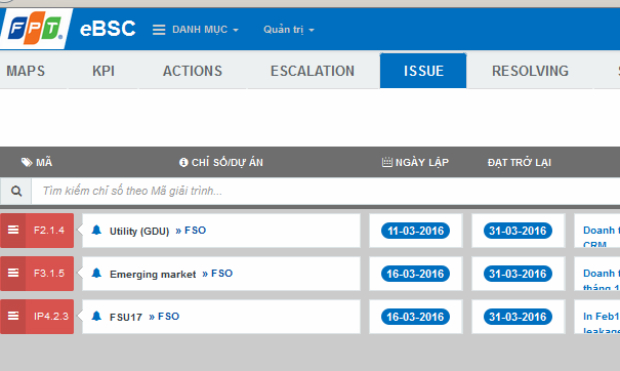Screen dimensions: 620x371
Task: Follow the FSO link in FSU17 row
Action: coord(168,316)
